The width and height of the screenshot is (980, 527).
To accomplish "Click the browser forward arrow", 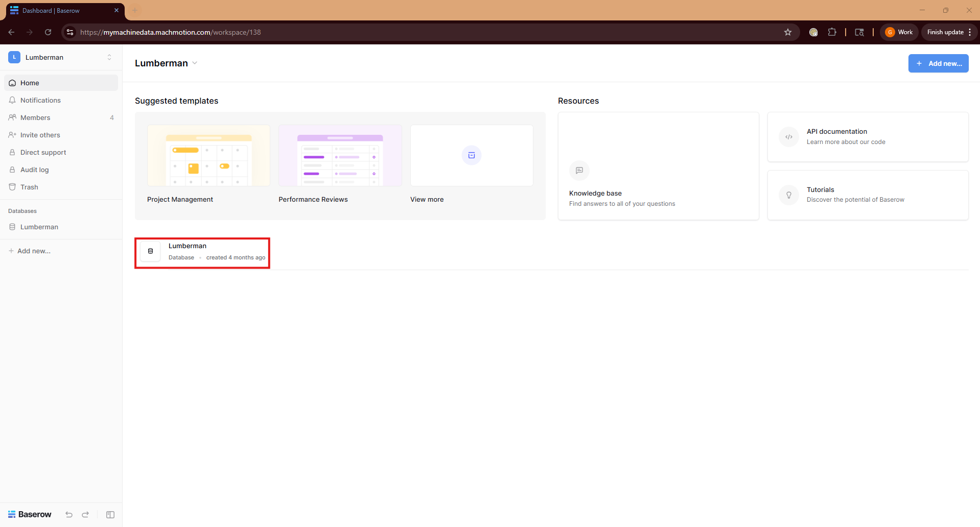I will pos(30,32).
